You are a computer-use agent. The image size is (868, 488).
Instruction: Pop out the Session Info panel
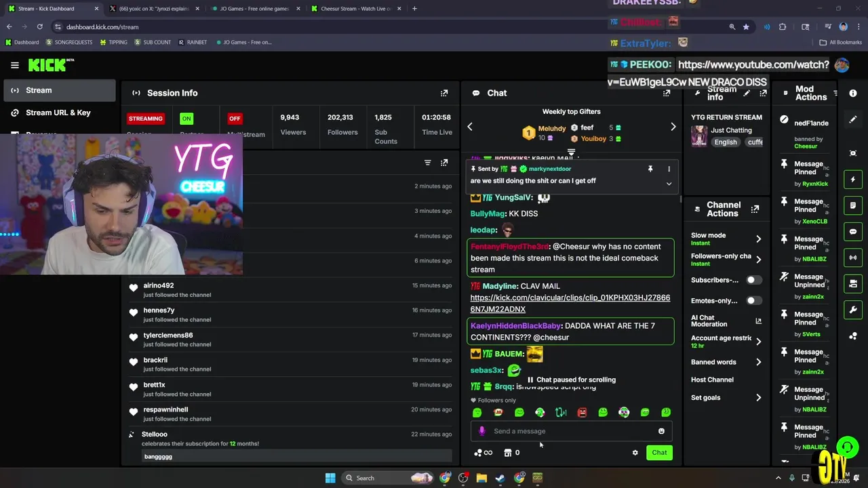pos(444,93)
